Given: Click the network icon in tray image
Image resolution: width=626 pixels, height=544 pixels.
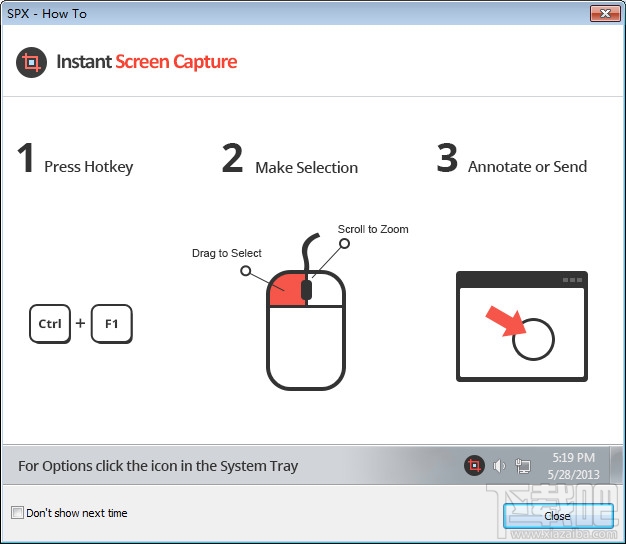Looking at the screenshot, I should [523, 466].
